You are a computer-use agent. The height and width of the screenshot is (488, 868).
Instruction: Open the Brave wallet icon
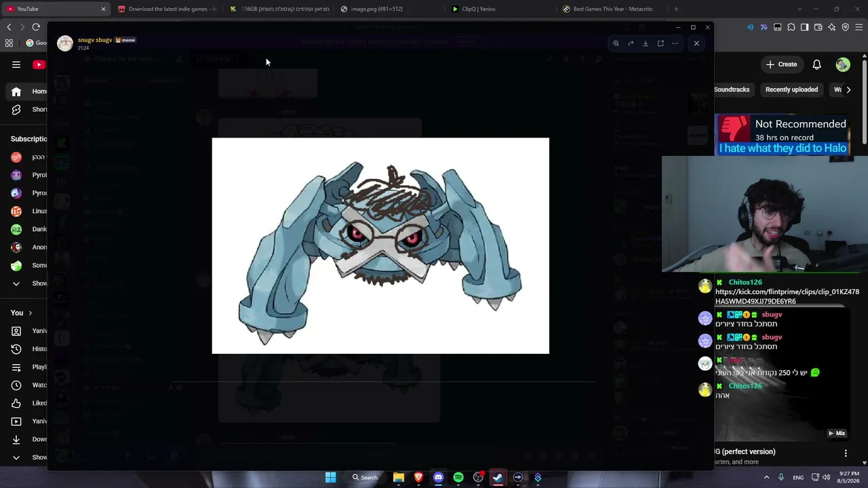pyautogui.click(x=818, y=27)
